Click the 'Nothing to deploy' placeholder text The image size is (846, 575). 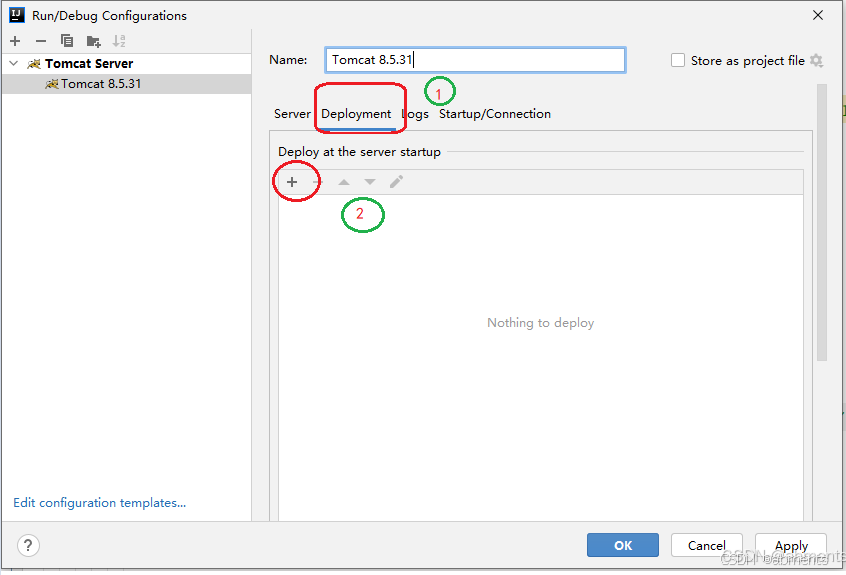pyautogui.click(x=541, y=323)
